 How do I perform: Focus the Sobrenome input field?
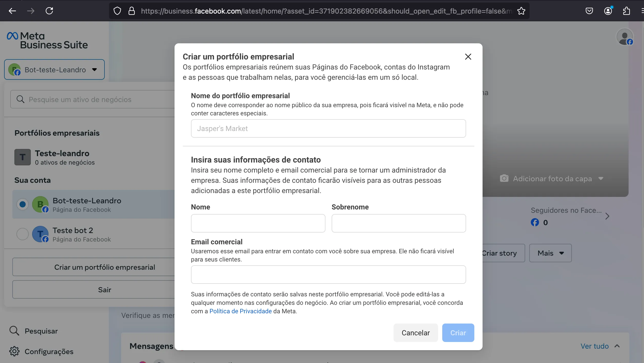click(399, 223)
